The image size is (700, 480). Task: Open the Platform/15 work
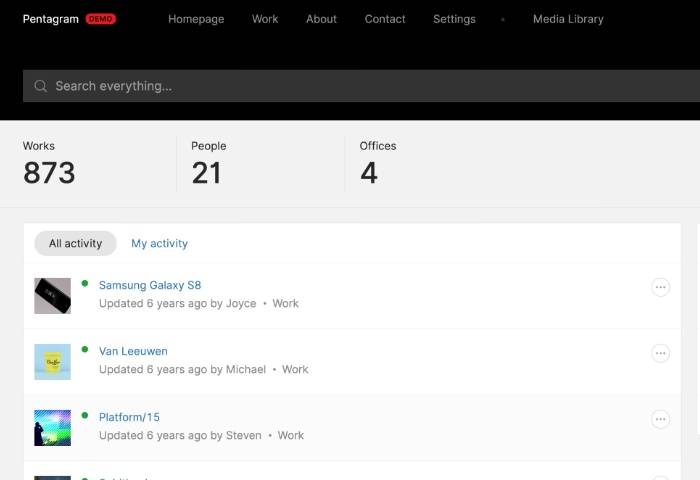tap(129, 417)
